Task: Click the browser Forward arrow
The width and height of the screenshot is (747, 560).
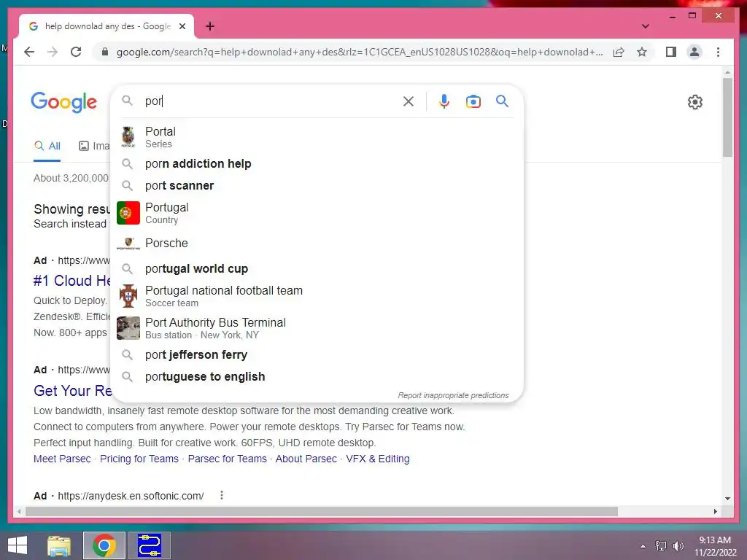Action: click(x=53, y=52)
